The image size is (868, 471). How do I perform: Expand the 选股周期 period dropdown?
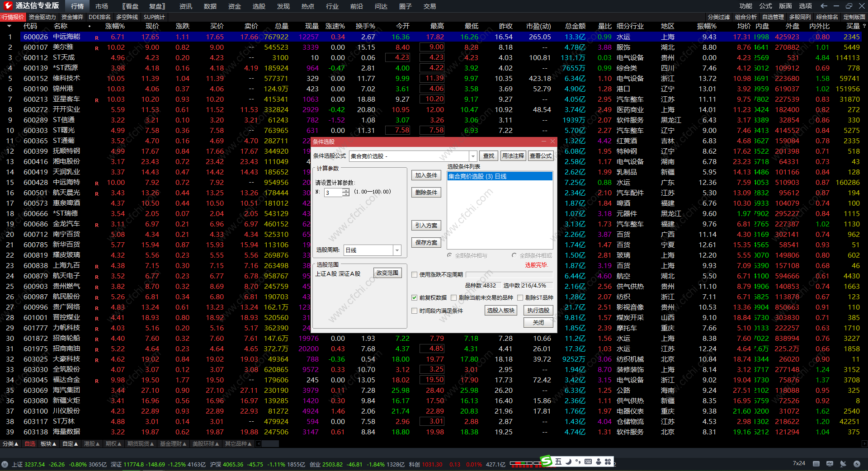tap(397, 250)
